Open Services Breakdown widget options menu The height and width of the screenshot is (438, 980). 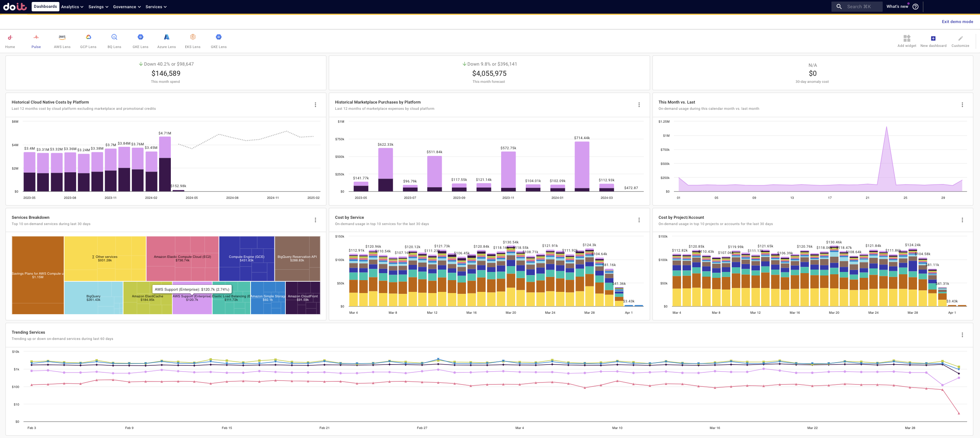315,220
